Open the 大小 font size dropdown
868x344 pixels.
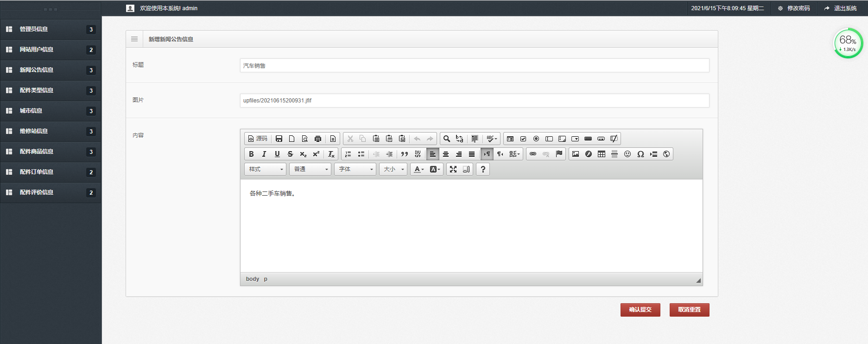tap(393, 169)
